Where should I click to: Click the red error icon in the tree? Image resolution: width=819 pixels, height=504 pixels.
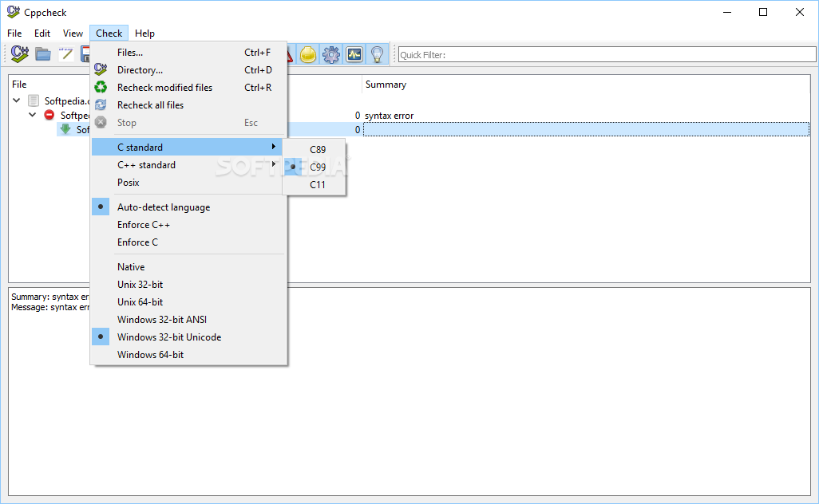[49, 115]
